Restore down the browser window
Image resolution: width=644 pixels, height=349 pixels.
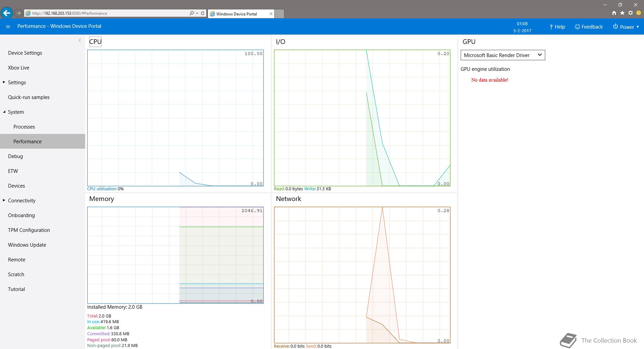coord(620,5)
